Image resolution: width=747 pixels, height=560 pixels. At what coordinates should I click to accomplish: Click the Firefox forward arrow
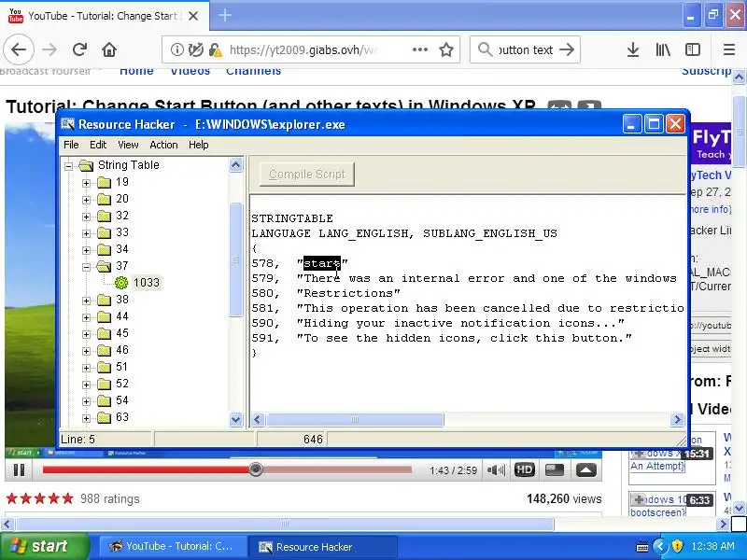[x=49, y=49]
